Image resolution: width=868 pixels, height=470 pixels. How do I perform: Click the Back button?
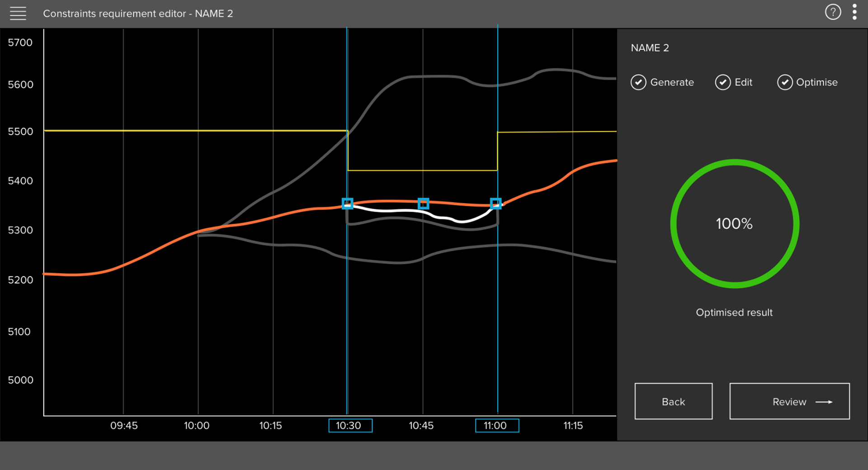click(x=673, y=401)
